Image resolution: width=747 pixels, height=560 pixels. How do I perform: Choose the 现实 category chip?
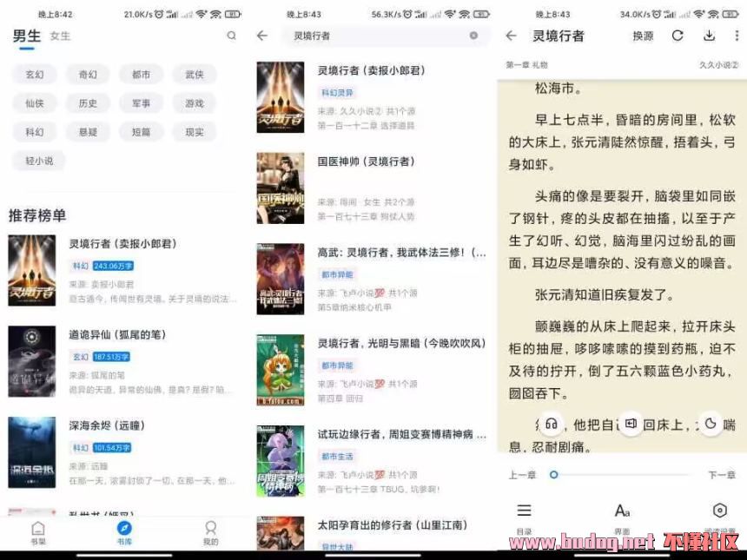click(195, 132)
